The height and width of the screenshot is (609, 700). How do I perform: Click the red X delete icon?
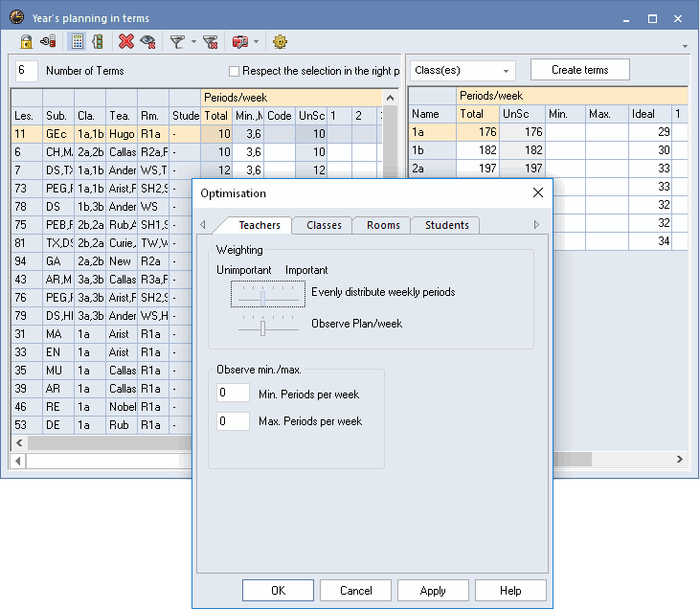point(126,41)
